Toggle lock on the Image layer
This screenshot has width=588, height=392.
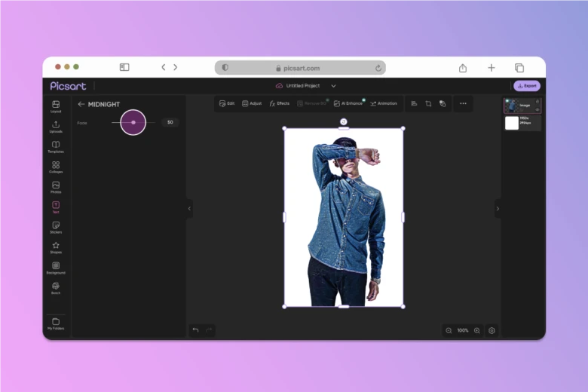[537, 101]
